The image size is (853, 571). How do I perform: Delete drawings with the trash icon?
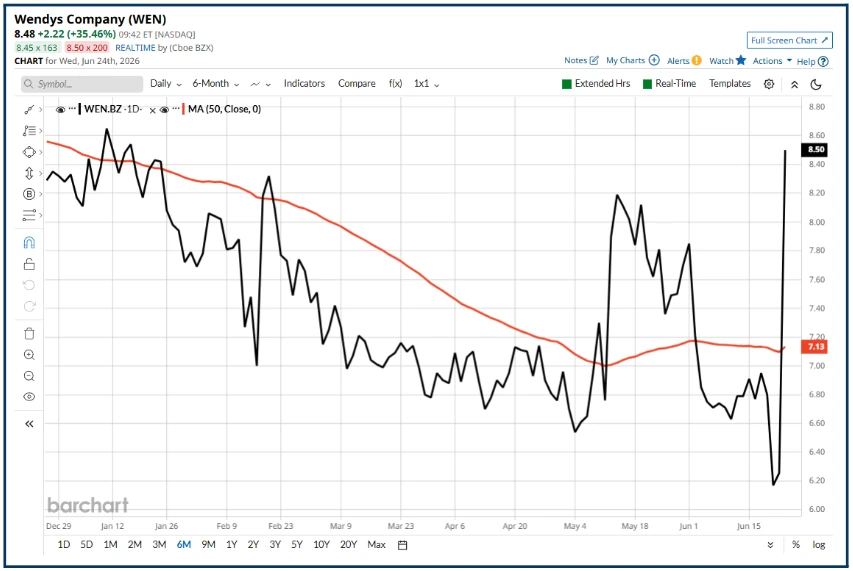[x=29, y=333]
